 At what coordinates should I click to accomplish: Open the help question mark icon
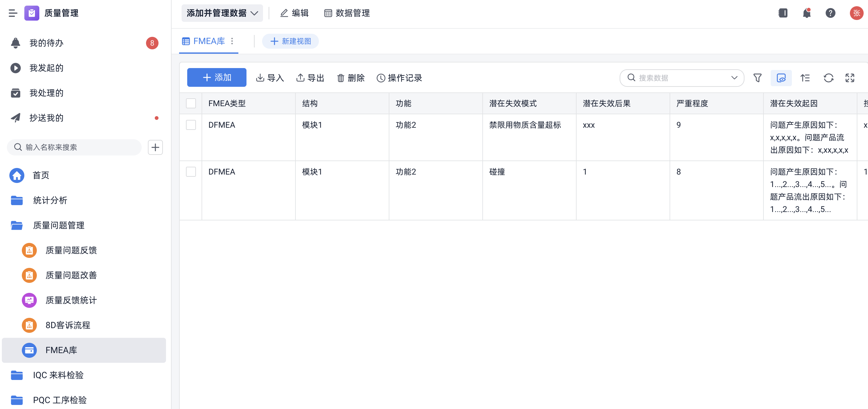point(830,13)
